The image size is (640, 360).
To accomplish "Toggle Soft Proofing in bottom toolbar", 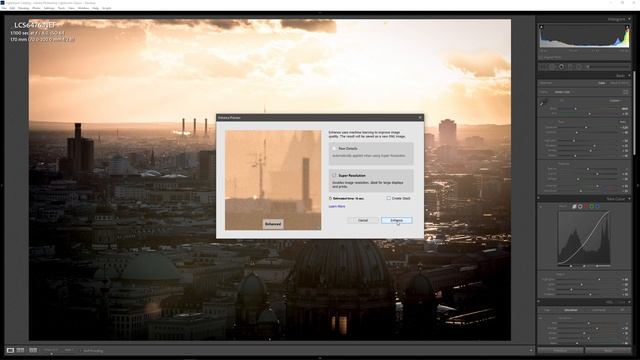I will point(93,351).
